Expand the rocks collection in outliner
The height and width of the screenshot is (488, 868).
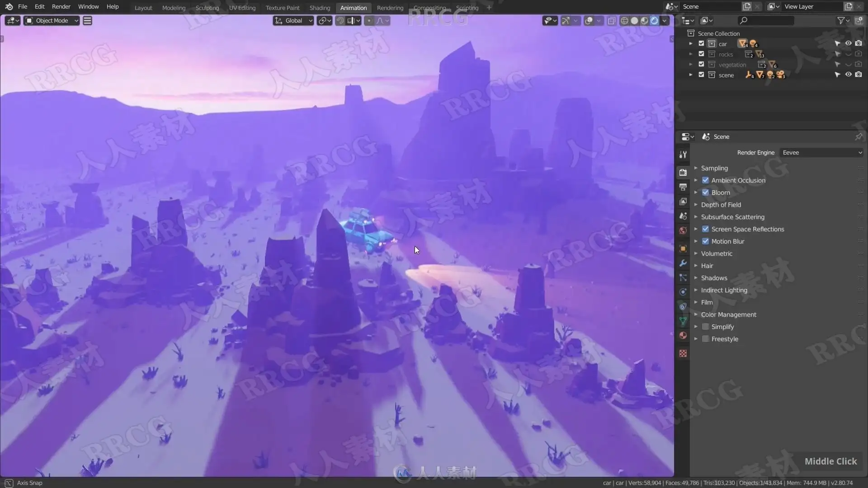pyautogui.click(x=690, y=54)
